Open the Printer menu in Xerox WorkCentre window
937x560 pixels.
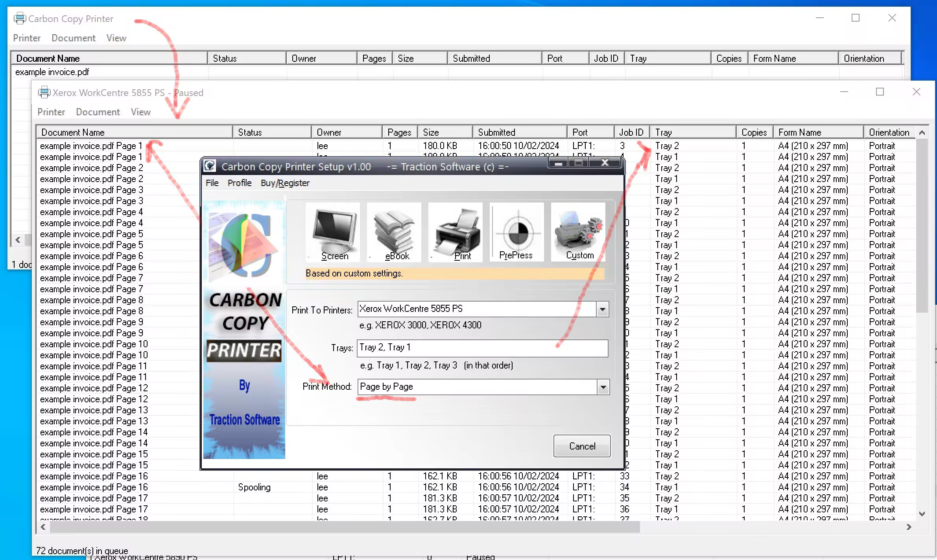pos(51,112)
